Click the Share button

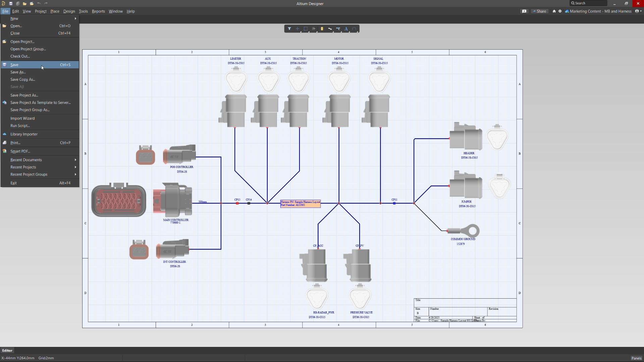[541, 11]
